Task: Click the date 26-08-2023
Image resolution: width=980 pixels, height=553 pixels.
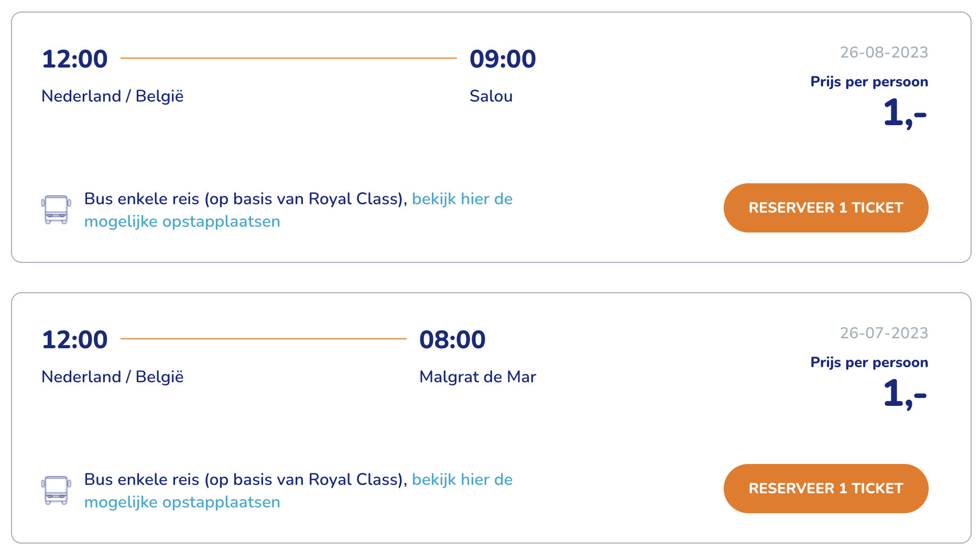Action: 884,52
